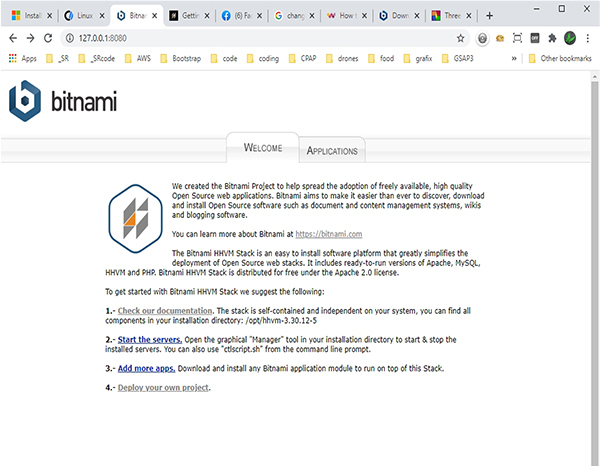Image resolution: width=600 pixels, height=466 pixels.
Task: Click the address bar showing 127.0.0.1:8080
Action: point(264,38)
